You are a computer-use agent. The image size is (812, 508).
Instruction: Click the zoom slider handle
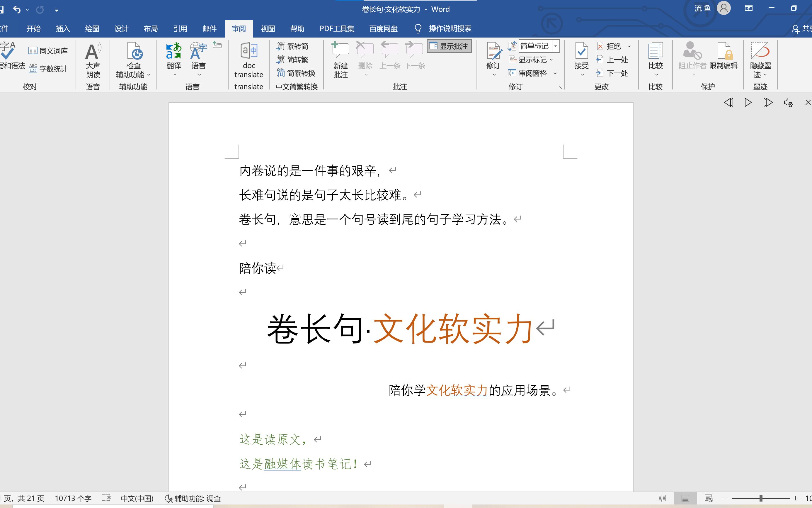coord(761,498)
